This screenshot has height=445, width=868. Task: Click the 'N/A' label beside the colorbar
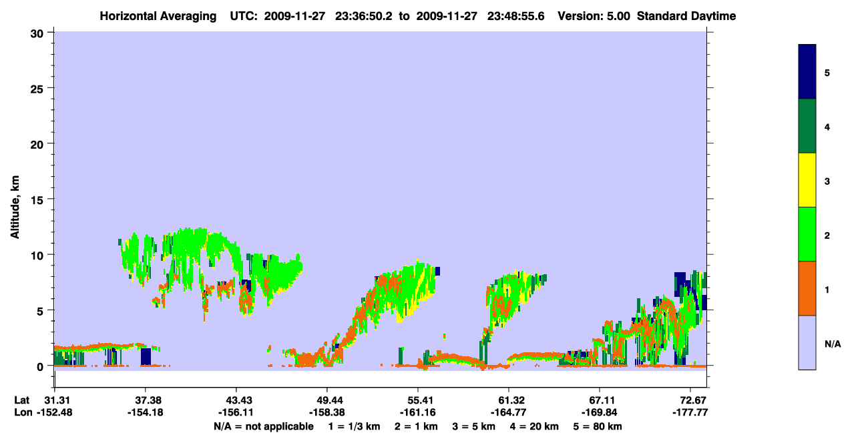[x=833, y=344]
